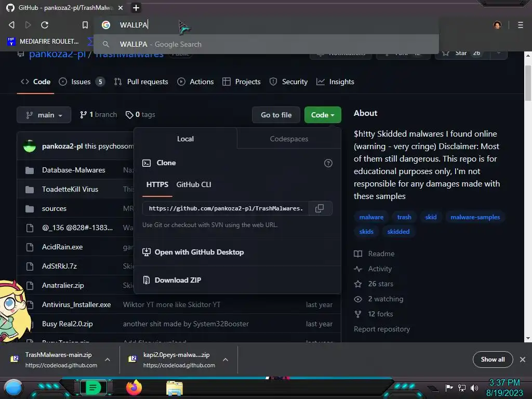
Task: Open the Security tab
Action: [x=288, y=82]
